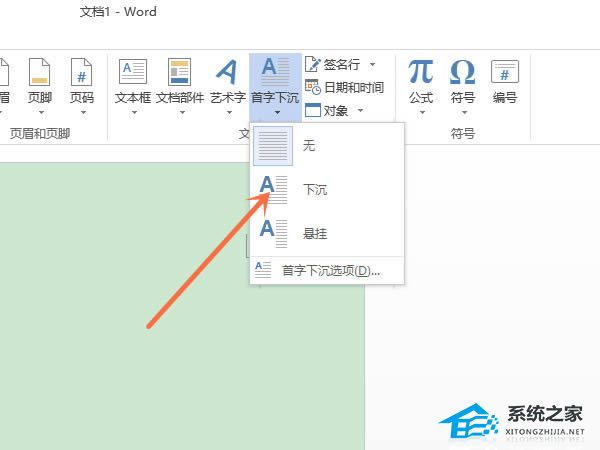Click the 签名行 signature line icon
Viewport: 600px width, 450px height.
coord(312,64)
